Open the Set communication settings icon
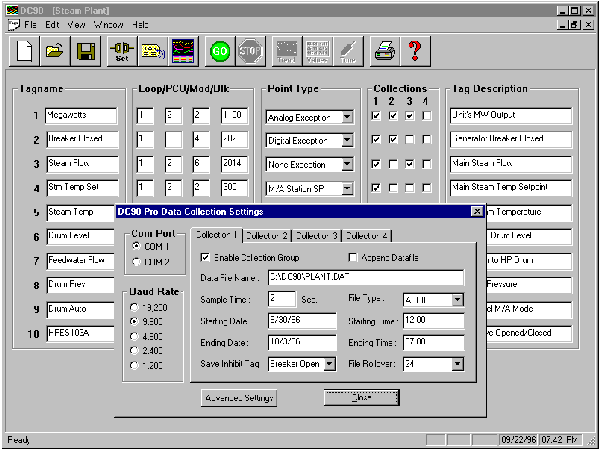The height and width of the screenshot is (451, 600). click(x=122, y=49)
